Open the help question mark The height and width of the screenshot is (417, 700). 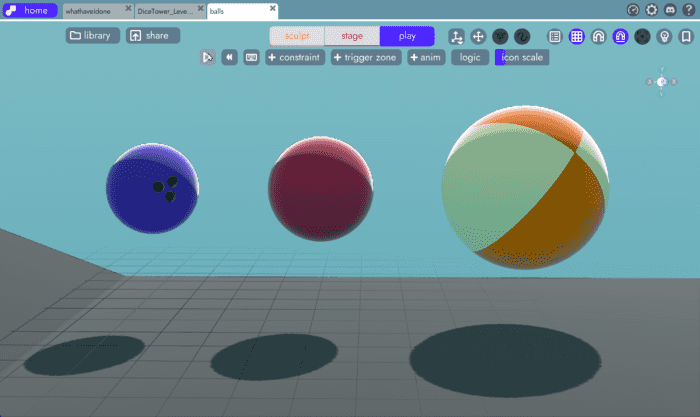tap(689, 10)
